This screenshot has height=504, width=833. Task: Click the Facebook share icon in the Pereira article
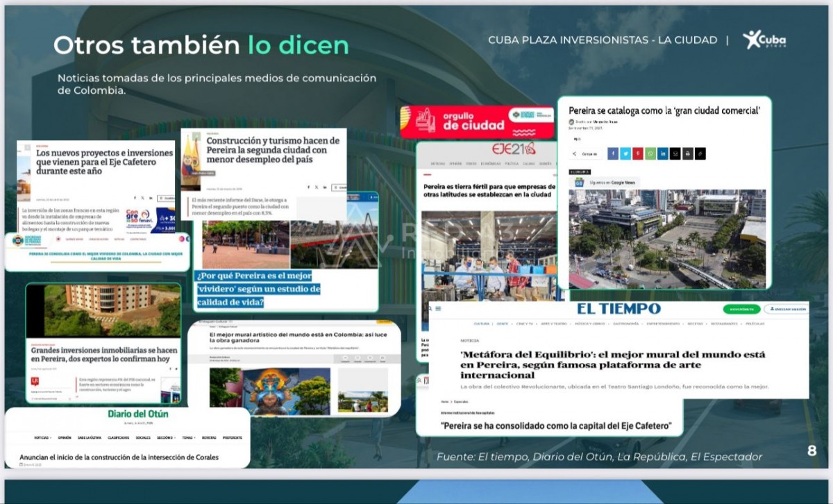(613, 153)
